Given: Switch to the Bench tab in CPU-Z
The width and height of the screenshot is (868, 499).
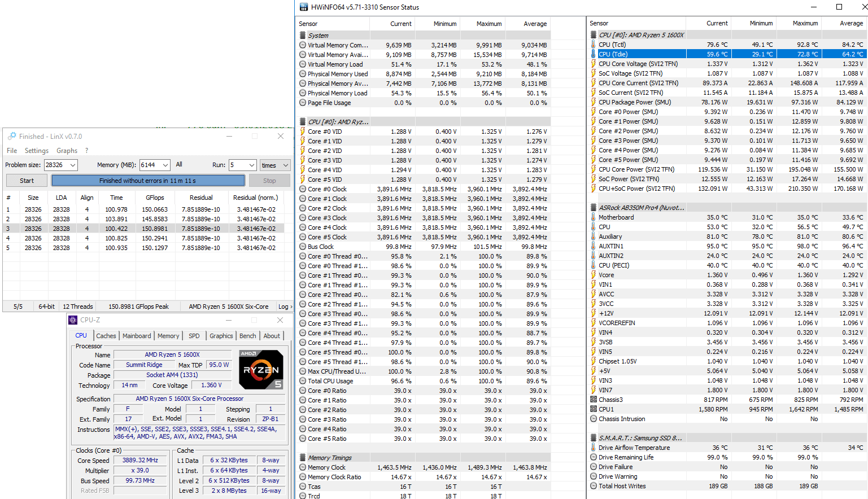Looking at the screenshot, I should pyautogui.click(x=248, y=336).
